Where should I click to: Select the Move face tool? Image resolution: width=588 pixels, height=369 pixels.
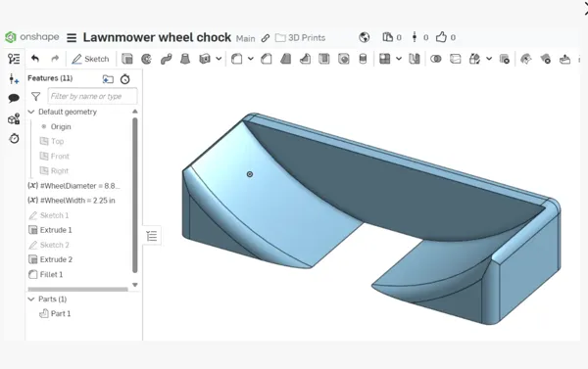(x=564, y=59)
